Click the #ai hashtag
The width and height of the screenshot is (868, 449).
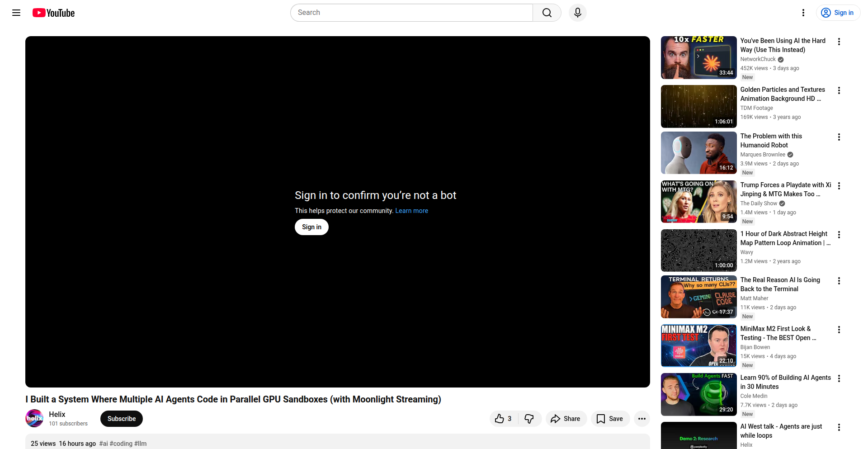104,444
